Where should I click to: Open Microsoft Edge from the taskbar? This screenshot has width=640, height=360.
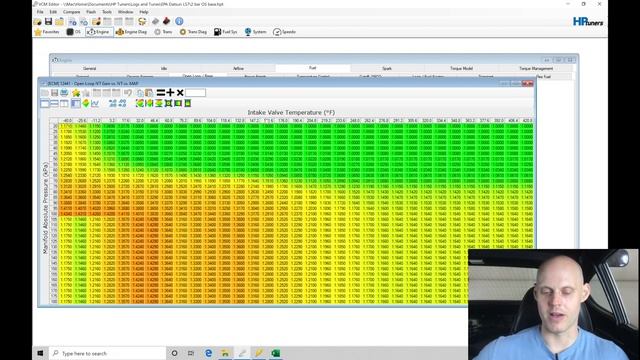(x=209, y=353)
